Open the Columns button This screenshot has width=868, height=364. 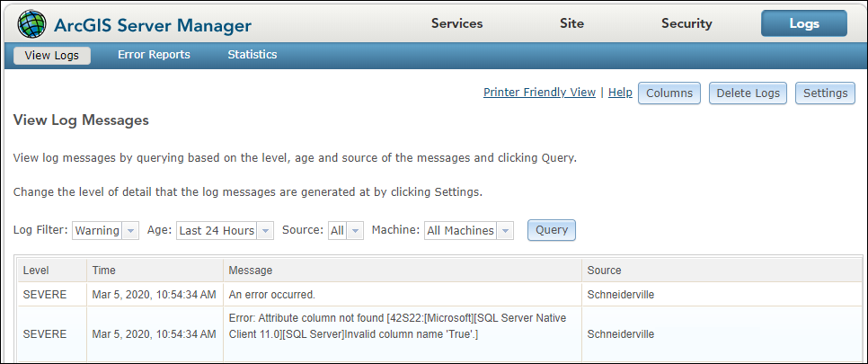[x=669, y=93]
